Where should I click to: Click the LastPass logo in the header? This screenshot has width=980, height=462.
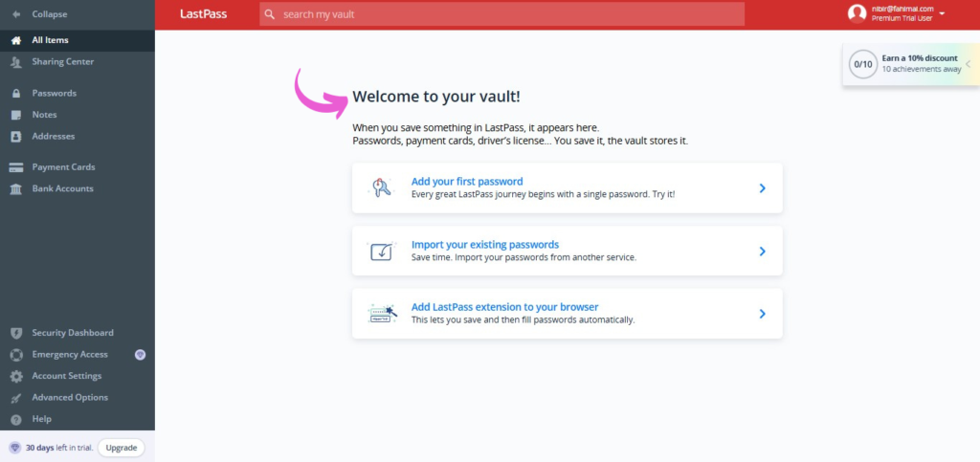(204, 13)
